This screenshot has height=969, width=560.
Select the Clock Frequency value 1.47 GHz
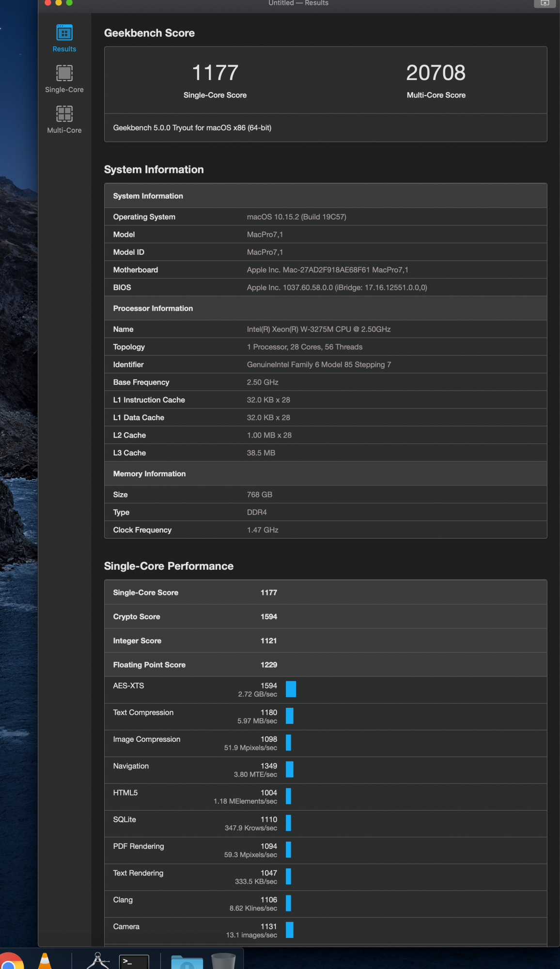click(x=263, y=530)
